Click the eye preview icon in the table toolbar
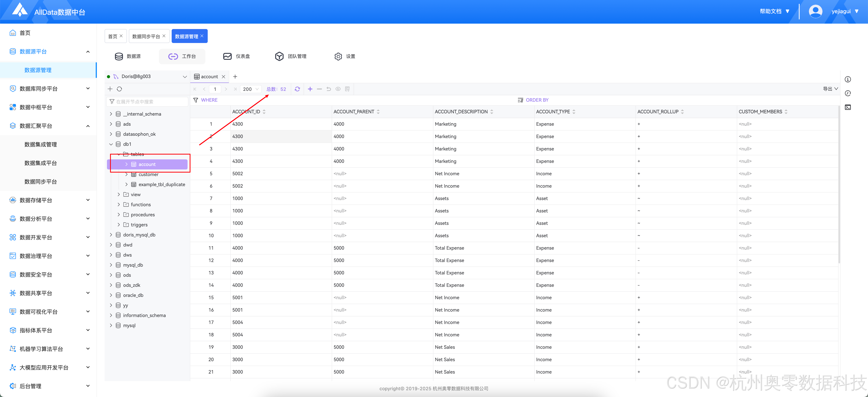This screenshot has width=868, height=397. (338, 89)
